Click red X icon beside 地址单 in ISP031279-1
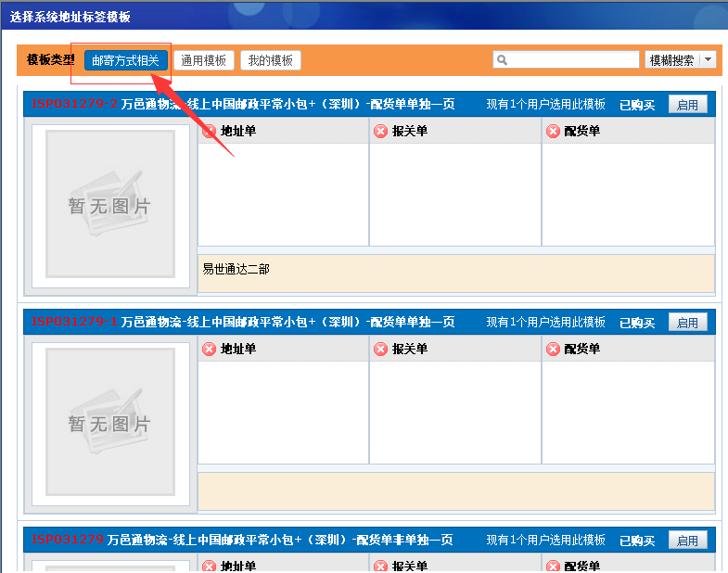 pyautogui.click(x=210, y=350)
